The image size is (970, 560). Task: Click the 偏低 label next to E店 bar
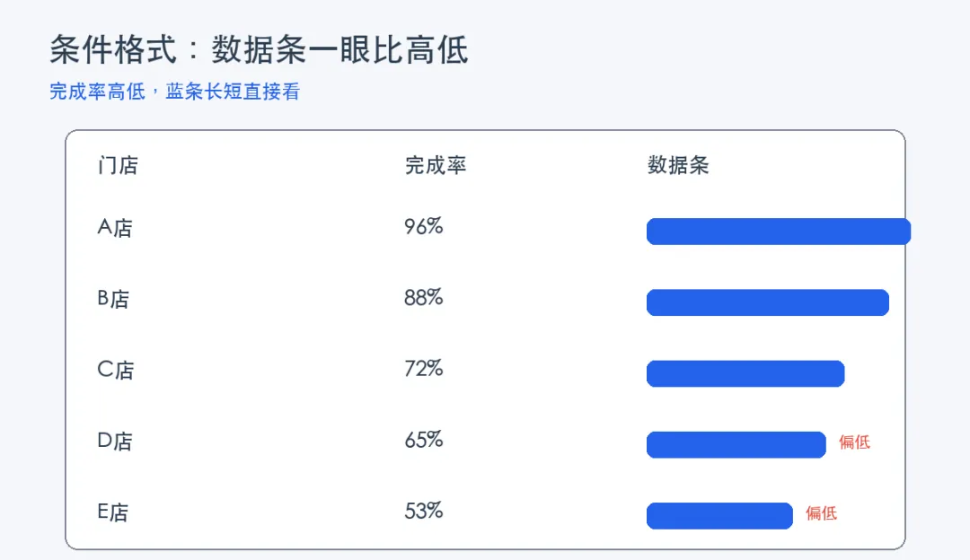click(x=821, y=513)
